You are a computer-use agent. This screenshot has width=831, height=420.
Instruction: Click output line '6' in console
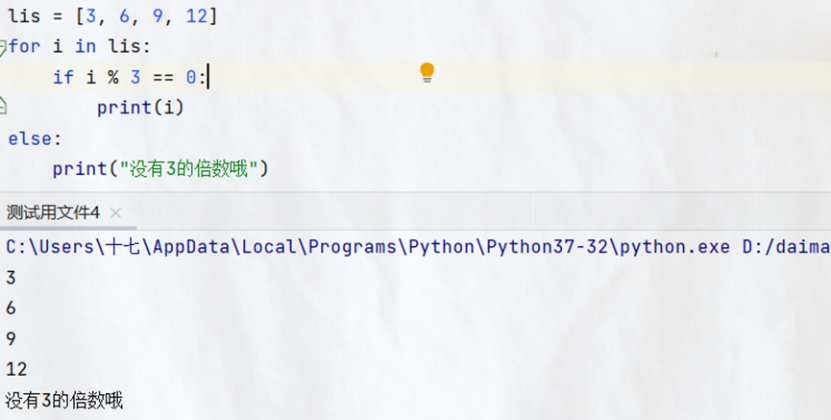(x=11, y=308)
